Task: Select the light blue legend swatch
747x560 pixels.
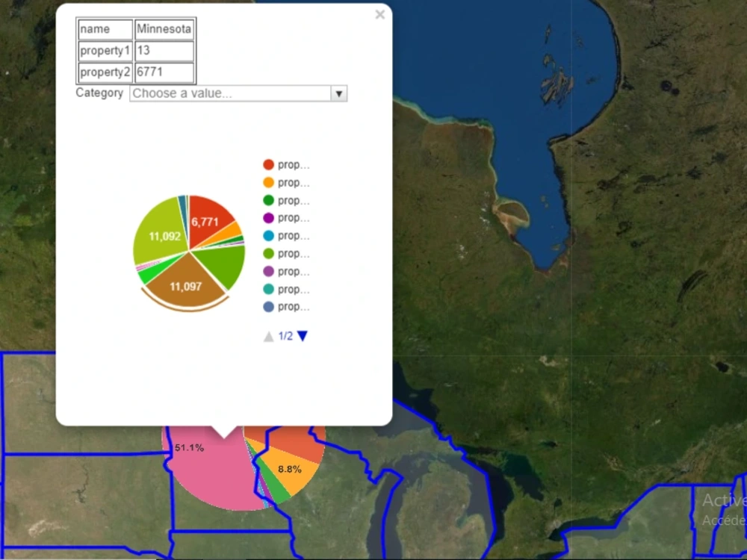Action: click(269, 236)
